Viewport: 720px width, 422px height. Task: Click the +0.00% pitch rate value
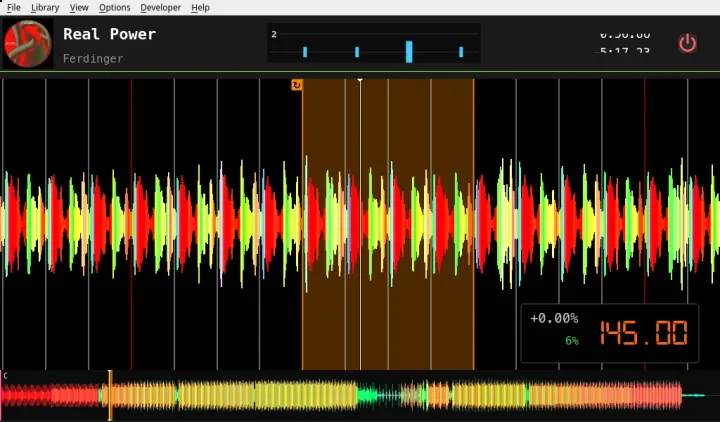point(554,318)
